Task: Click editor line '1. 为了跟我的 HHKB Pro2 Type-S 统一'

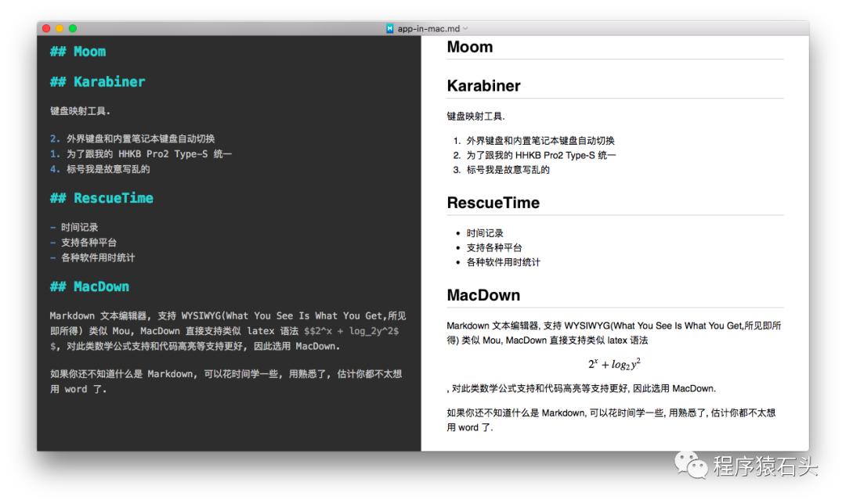Action: pos(141,153)
